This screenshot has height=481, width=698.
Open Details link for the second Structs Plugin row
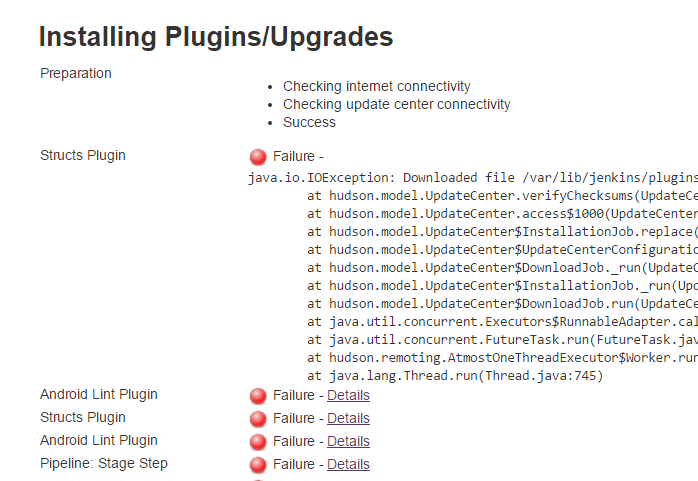[348, 418]
